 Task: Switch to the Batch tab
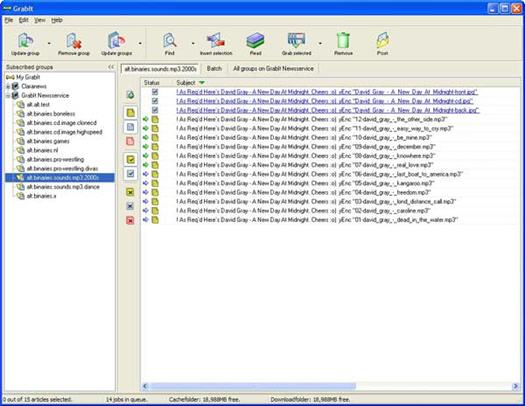click(x=214, y=69)
